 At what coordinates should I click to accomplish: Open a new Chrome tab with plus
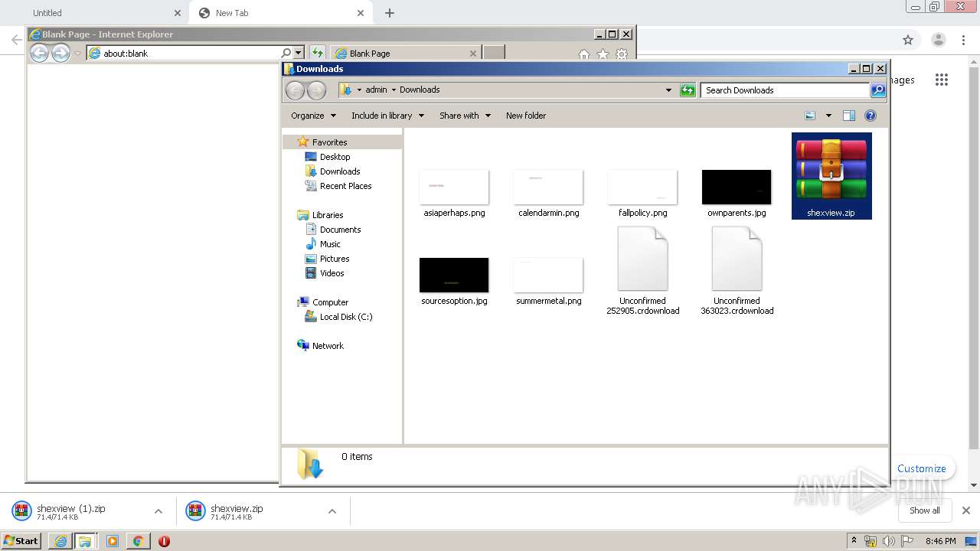pos(389,13)
